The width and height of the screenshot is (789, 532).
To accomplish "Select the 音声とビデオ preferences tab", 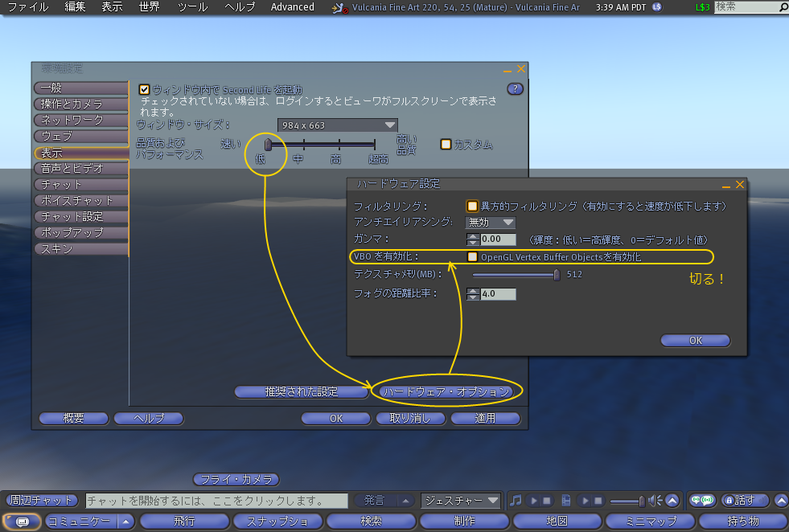I will (80, 168).
